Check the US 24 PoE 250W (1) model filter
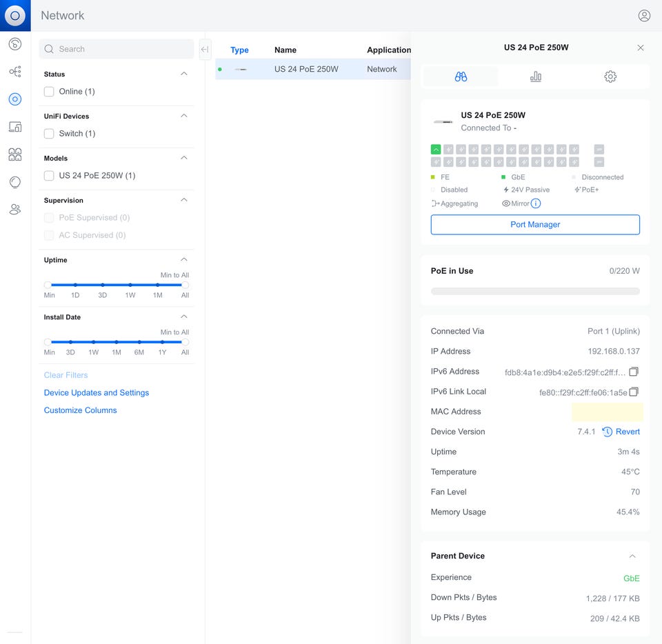The height and width of the screenshot is (644, 662). (49, 176)
